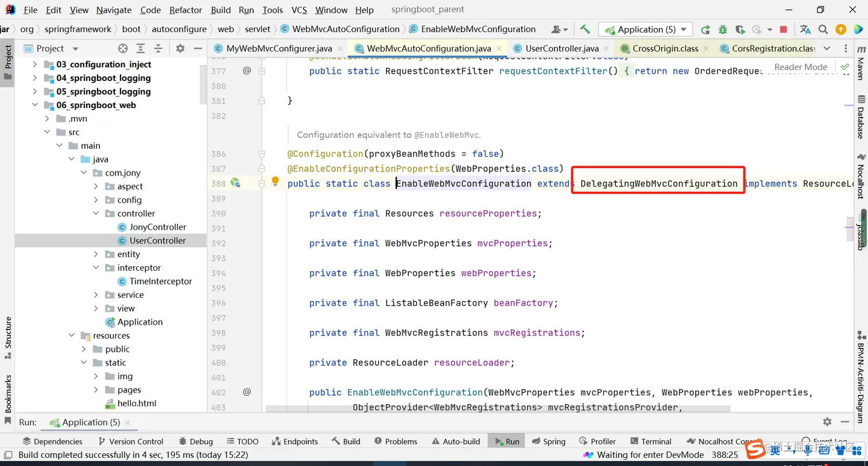
Task: Open the Endpoints tool window
Action: tap(294, 441)
